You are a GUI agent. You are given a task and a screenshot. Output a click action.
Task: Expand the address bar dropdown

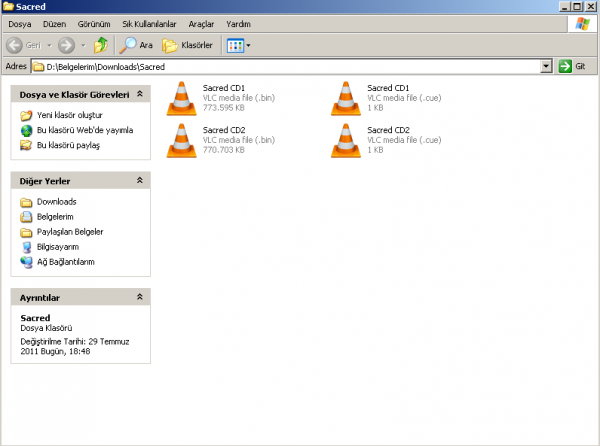(546, 67)
